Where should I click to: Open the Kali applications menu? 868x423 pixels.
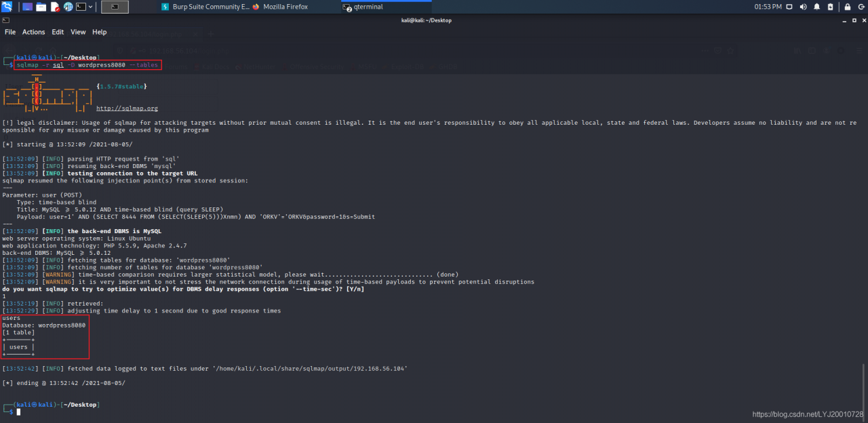tap(7, 7)
